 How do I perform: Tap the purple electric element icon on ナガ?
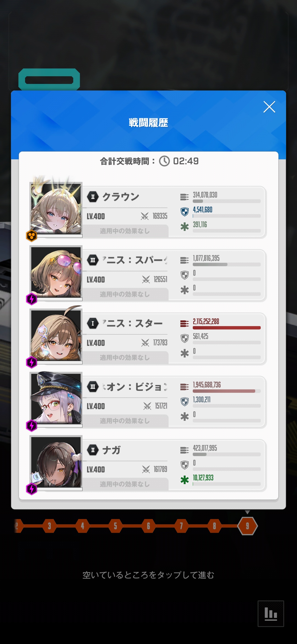click(x=32, y=489)
